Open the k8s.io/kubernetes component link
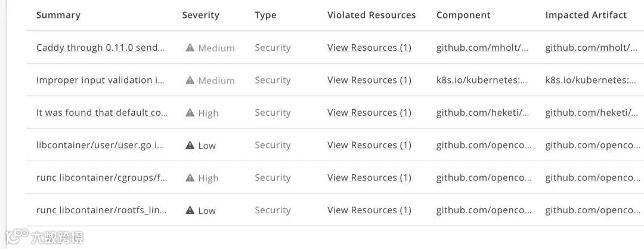This screenshot has width=644, height=249. (x=482, y=80)
